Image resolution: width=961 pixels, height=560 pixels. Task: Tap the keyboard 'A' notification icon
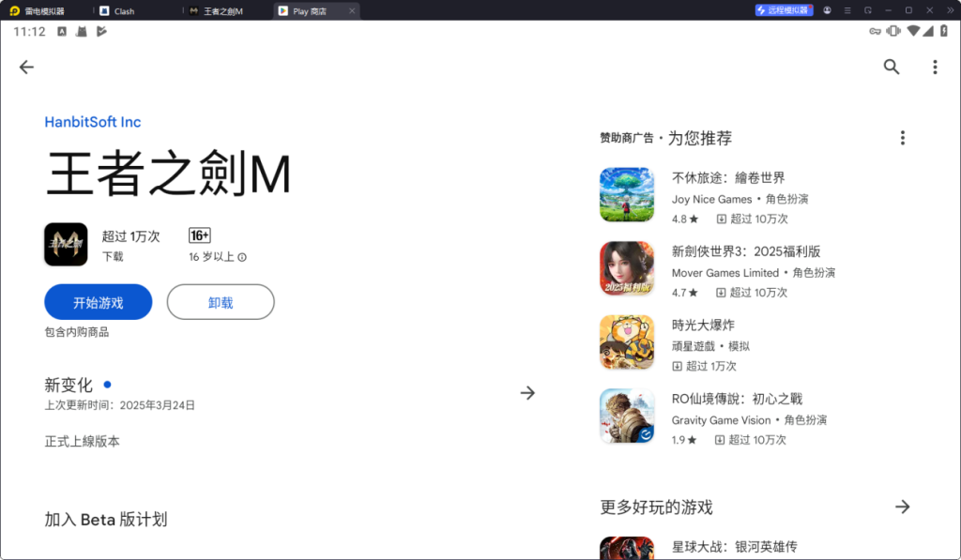[x=62, y=31]
